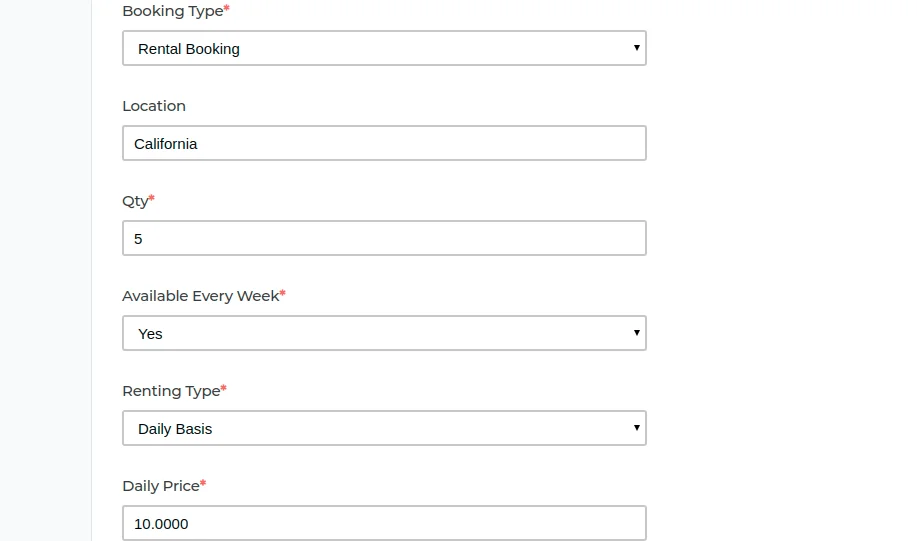
Task: Click the Booking Type label text
Action: coord(173,11)
